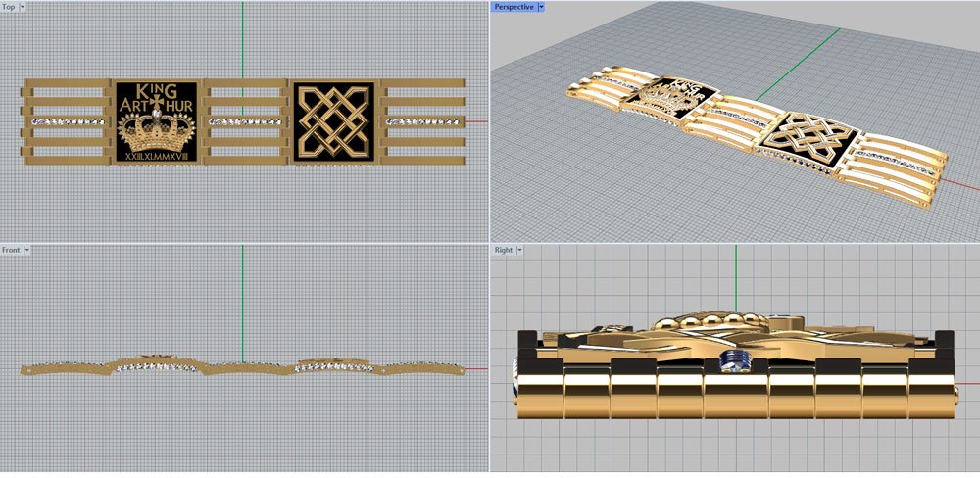Expand the Right viewport menu arrow
Viewport: 980px width, 478px height.
519,250
